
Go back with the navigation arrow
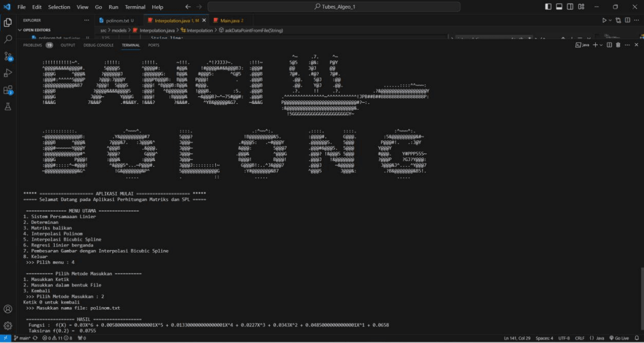(x=188, y=7)
